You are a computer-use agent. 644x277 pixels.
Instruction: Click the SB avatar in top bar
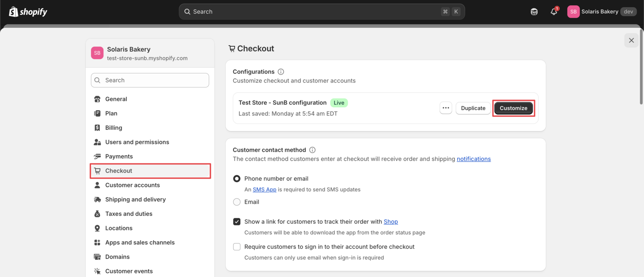click(x=573, y=12)
